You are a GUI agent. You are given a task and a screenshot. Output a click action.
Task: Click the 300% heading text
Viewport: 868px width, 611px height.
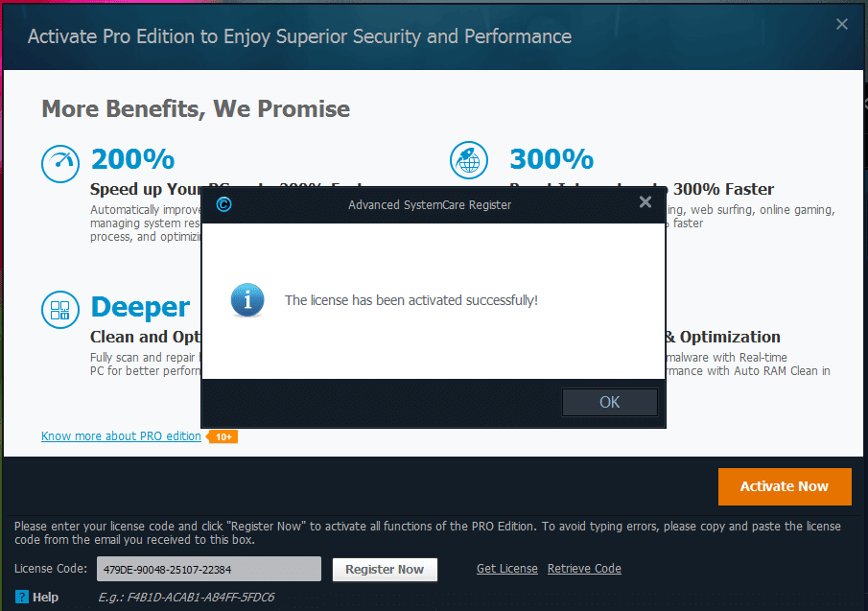coord(551,159)
